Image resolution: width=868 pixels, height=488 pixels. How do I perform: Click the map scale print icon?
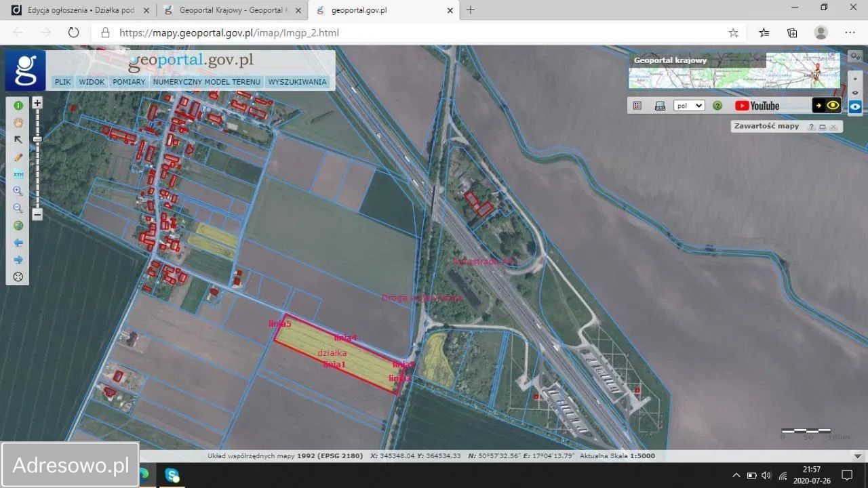tap(660, 106)
